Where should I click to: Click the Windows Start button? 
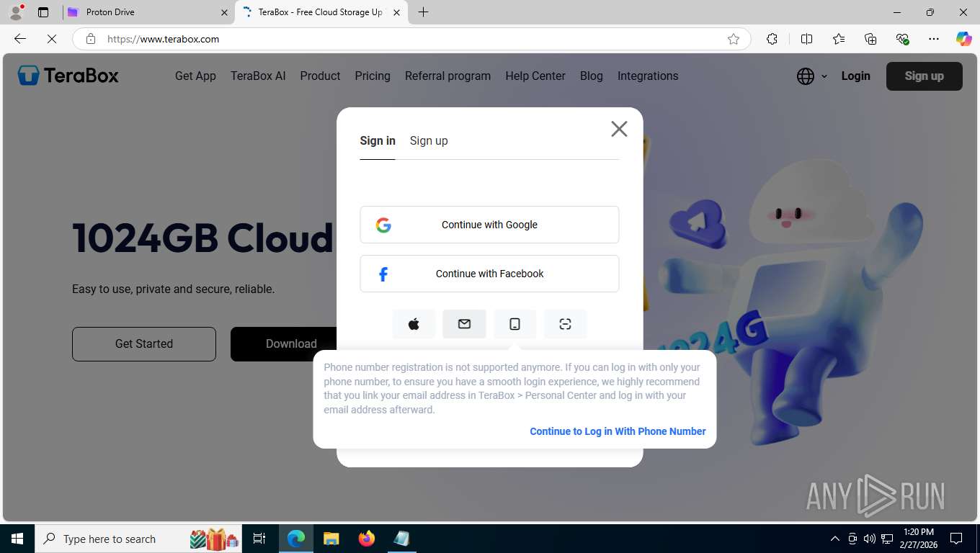point(17,539)
